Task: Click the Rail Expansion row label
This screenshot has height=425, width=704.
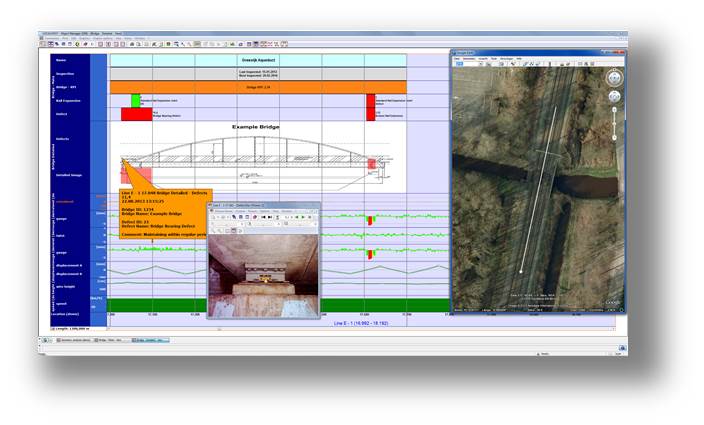Action: pos(68,101)
